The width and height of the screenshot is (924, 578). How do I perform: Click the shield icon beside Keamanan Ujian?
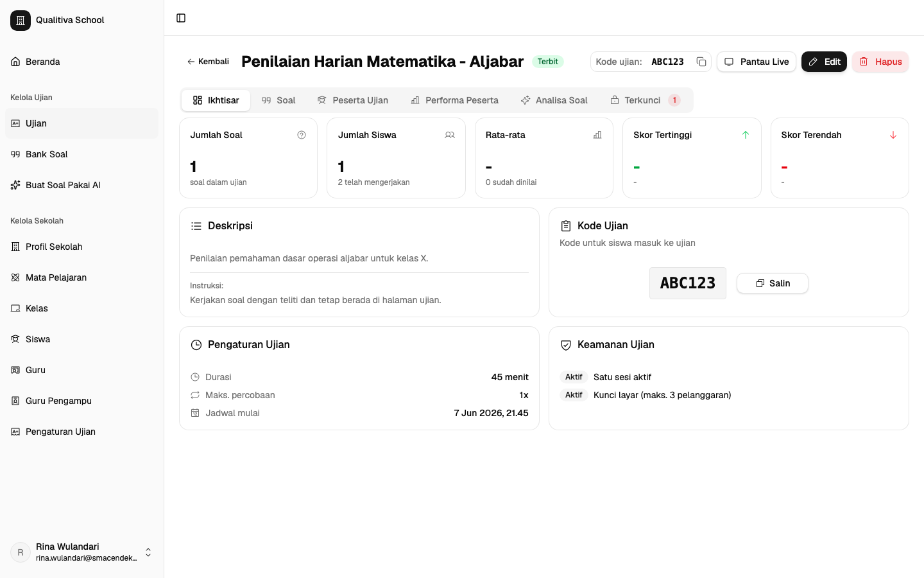(566, 345)
